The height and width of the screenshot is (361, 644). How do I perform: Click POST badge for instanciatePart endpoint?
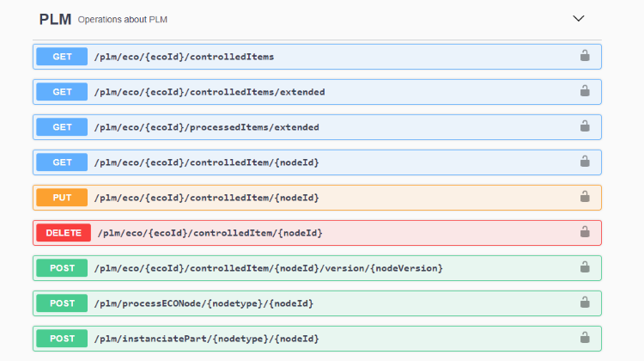[x=62, y=339]
